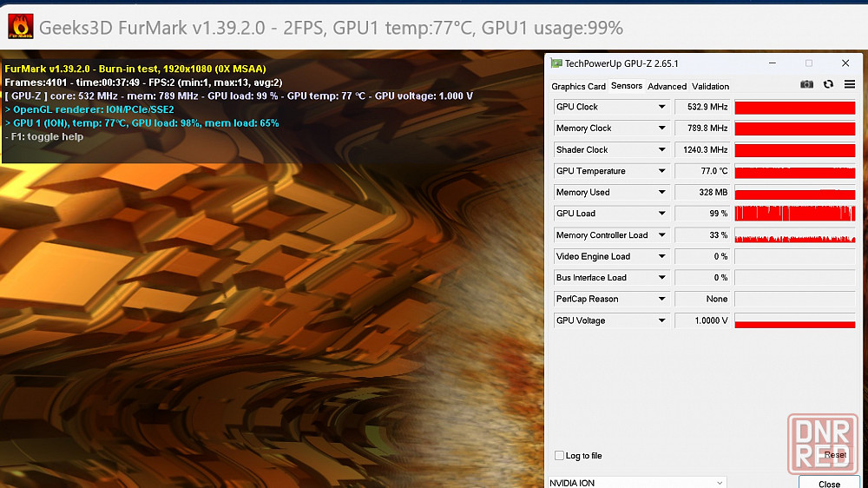Click the GPU Voltage value field

702,321
